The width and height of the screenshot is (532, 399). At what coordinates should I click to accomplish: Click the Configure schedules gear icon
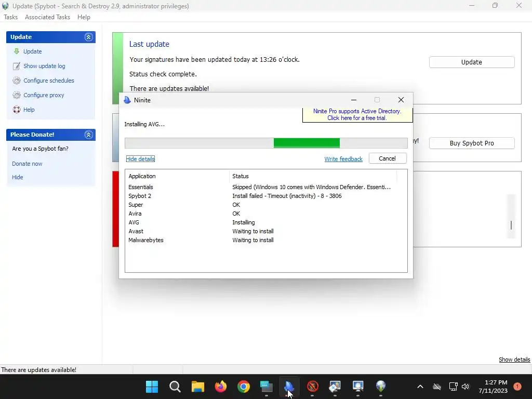click(16, 81)
